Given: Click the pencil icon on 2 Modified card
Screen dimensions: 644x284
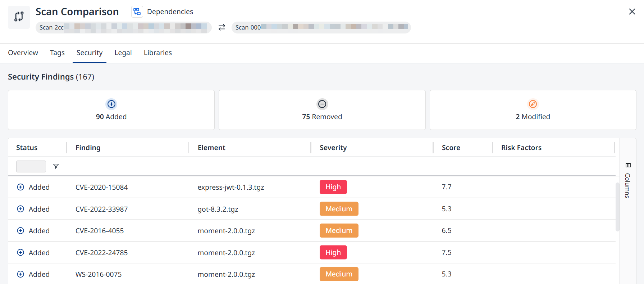Looking at the screenshot, I should 533,104.
